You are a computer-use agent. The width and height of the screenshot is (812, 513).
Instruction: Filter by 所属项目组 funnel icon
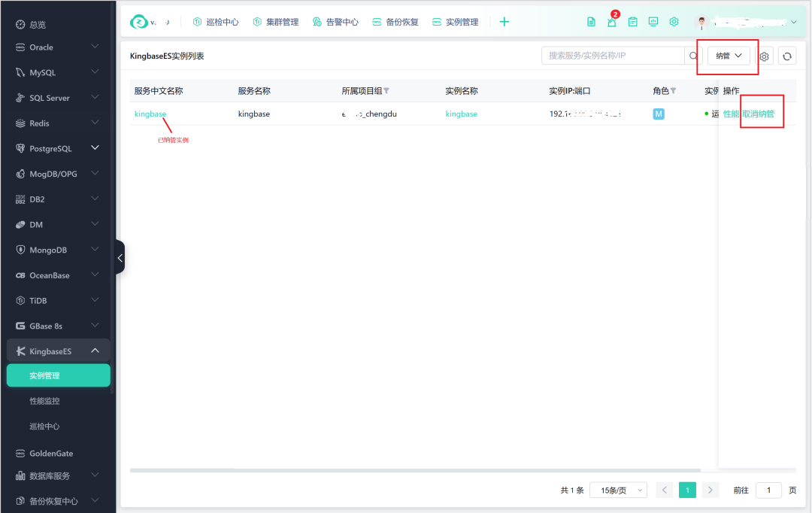[386, 91]
